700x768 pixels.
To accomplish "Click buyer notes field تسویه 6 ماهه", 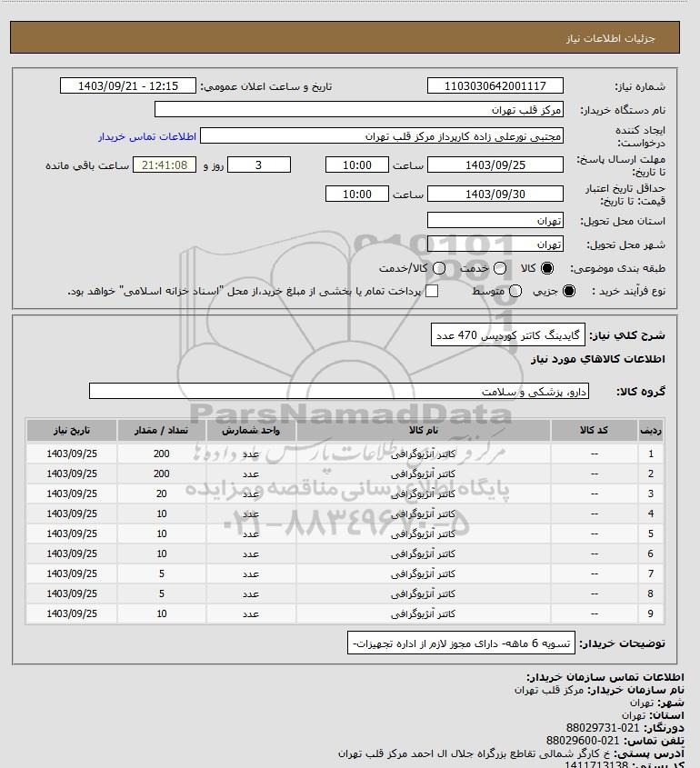I will 461,643.
